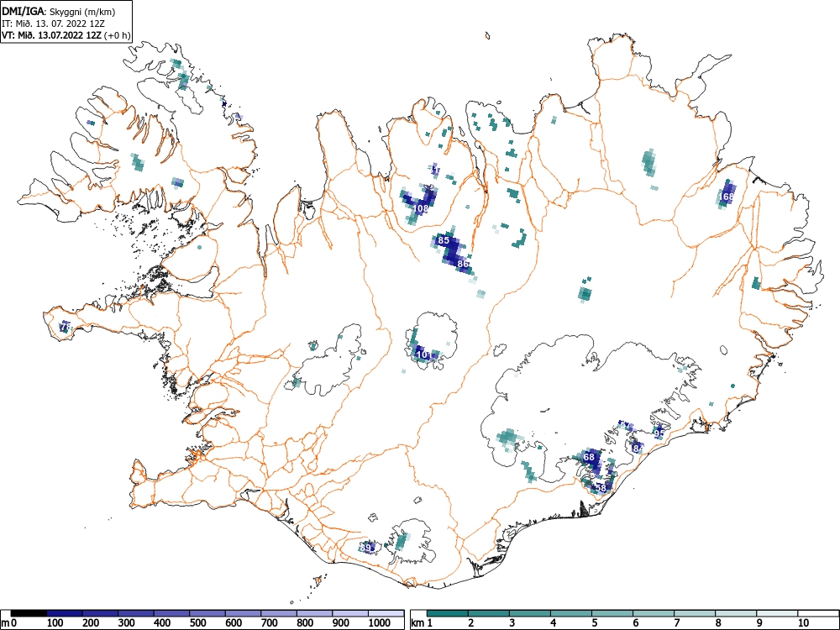
Task: Click the "1000" tick label on the meter legend
Action: coord(380,622)
